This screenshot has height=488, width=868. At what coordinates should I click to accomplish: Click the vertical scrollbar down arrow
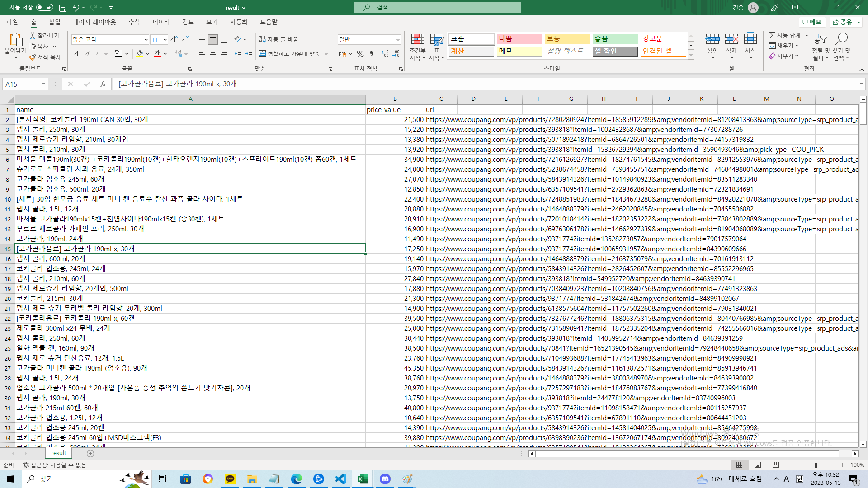click(863, 444)
